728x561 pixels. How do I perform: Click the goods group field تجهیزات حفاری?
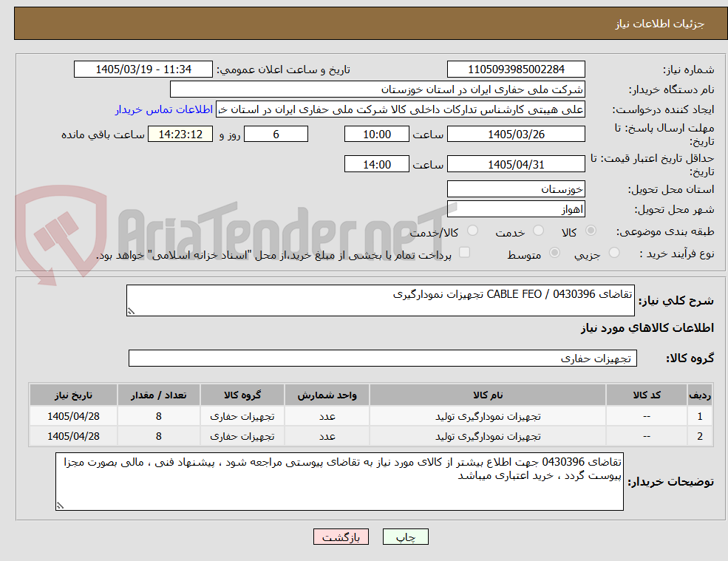coord(383,358)
